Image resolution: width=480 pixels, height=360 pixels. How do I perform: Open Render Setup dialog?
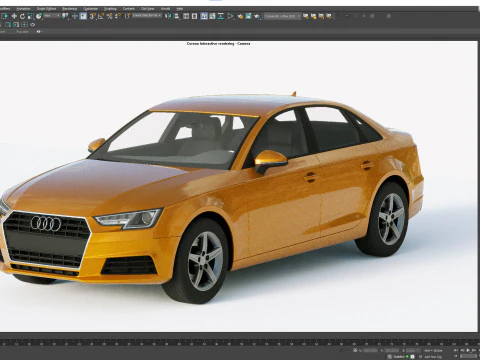(240, 16)
